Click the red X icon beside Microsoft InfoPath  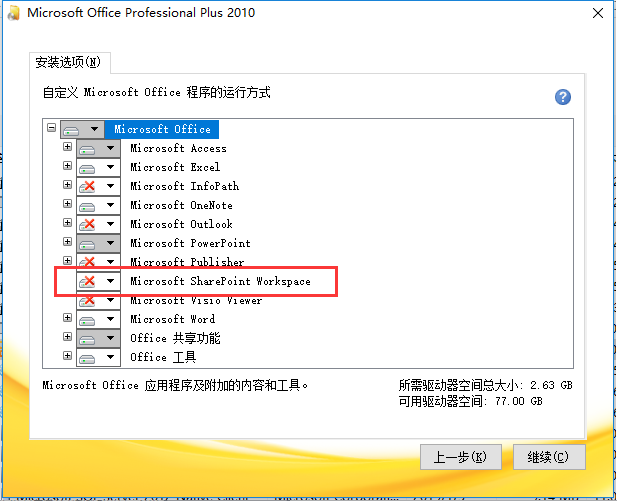(x=87, y=187)
